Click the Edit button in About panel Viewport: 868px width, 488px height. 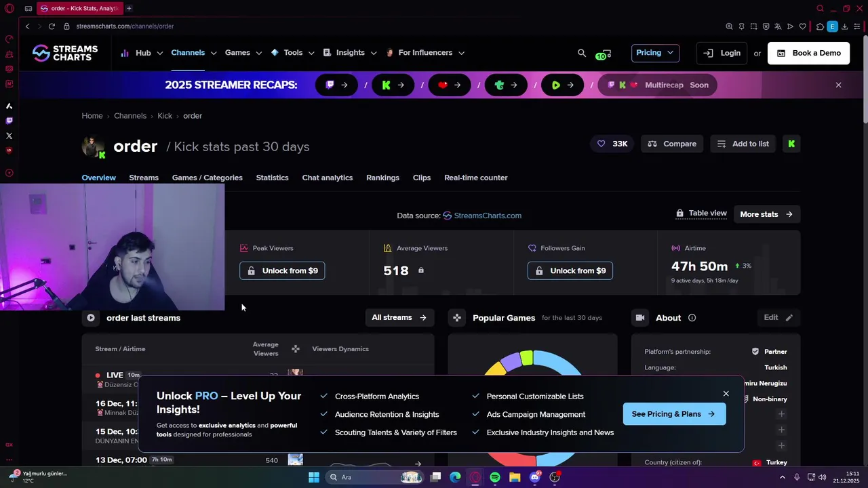778,318
